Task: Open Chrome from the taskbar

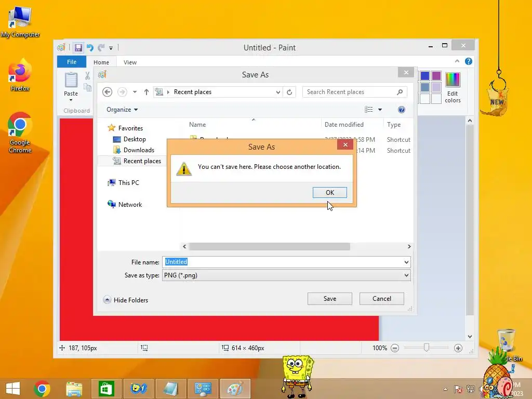Action: [x=42, y=389]
